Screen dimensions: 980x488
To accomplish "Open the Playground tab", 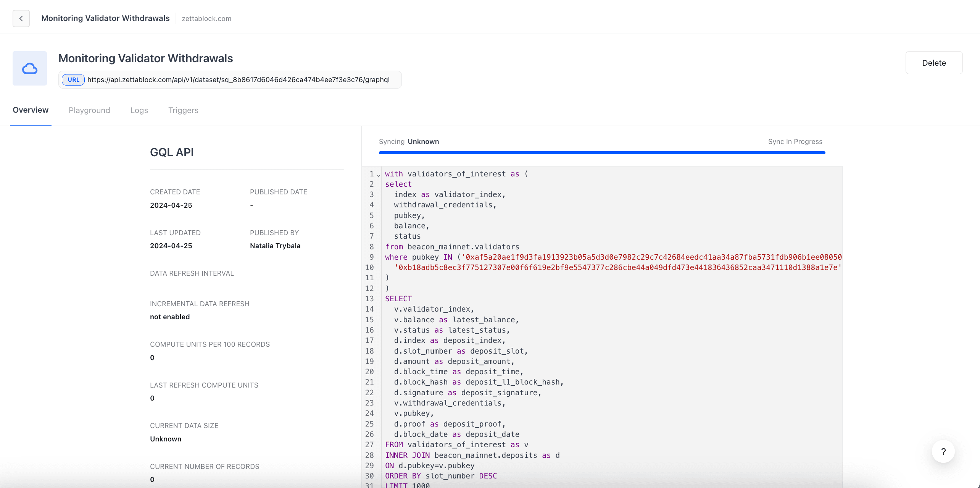I will (89, 110).
